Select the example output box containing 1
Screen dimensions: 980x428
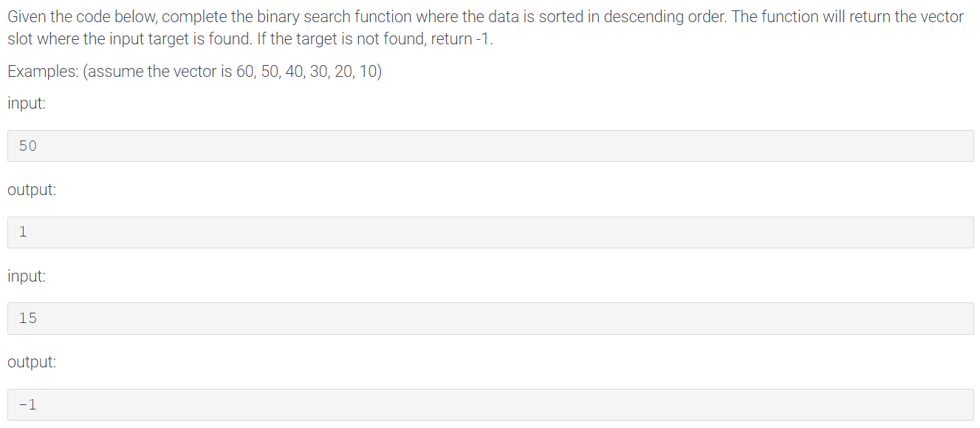coord(490,232)
